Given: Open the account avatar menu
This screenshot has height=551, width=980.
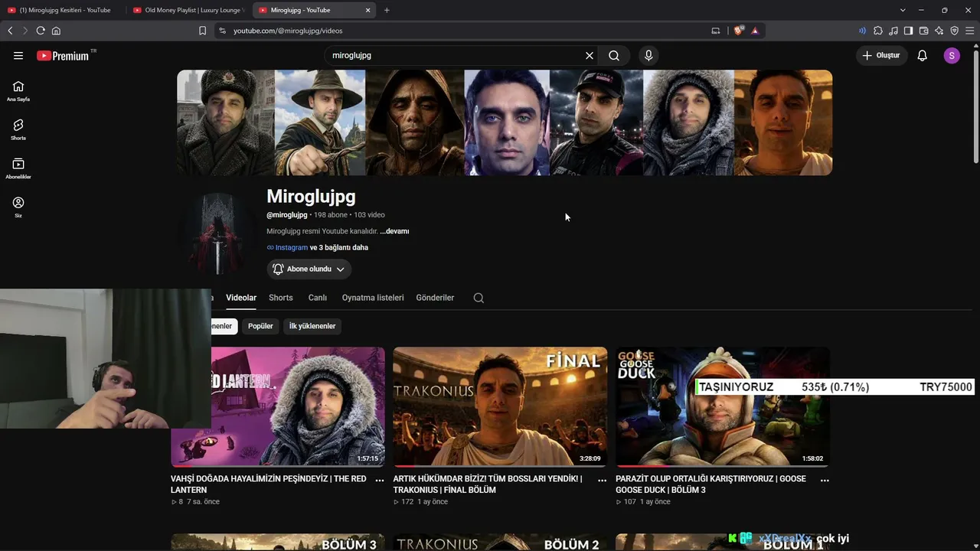Looking at the screenshot, I should click(952, 56).
